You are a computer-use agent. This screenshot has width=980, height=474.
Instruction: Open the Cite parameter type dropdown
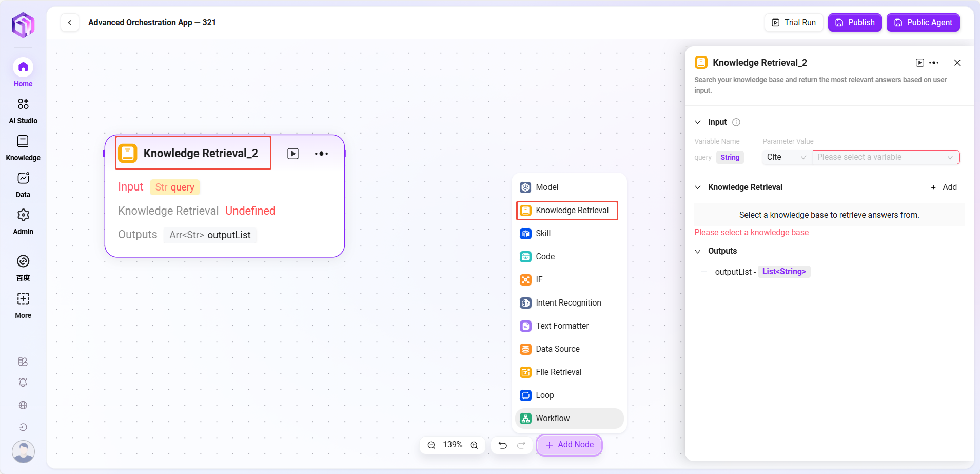tap(786, 157)
